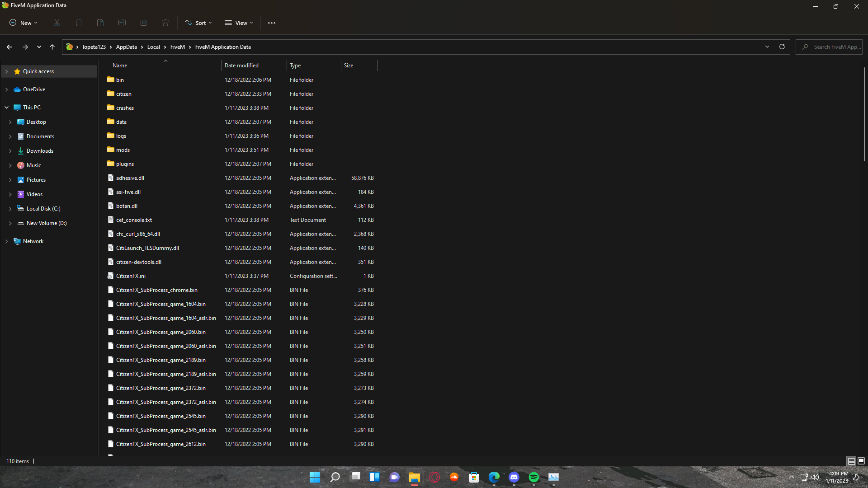The width and height of the screenshot is (868, 488).
Task: Click the Copy toolbar icon
Action: [x=79, y=23]
